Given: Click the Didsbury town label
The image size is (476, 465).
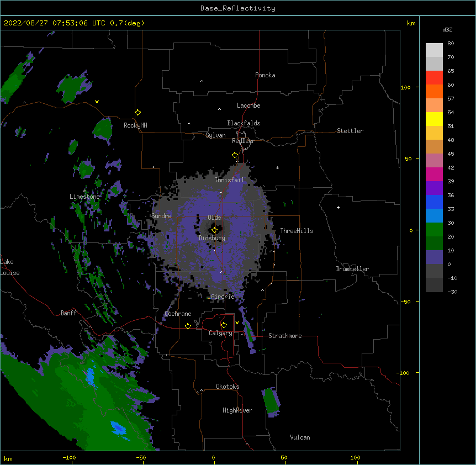Looking at the screenshot, I should click(211, 238).
